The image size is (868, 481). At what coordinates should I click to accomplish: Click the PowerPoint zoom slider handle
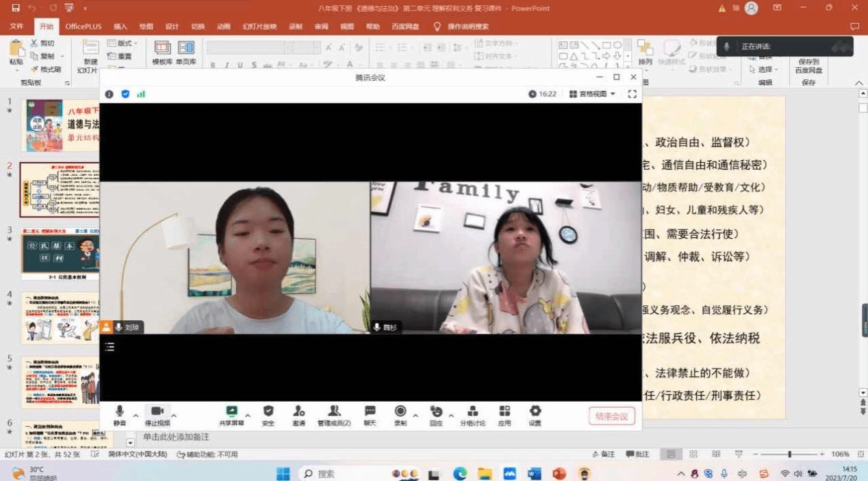[789, 454]
